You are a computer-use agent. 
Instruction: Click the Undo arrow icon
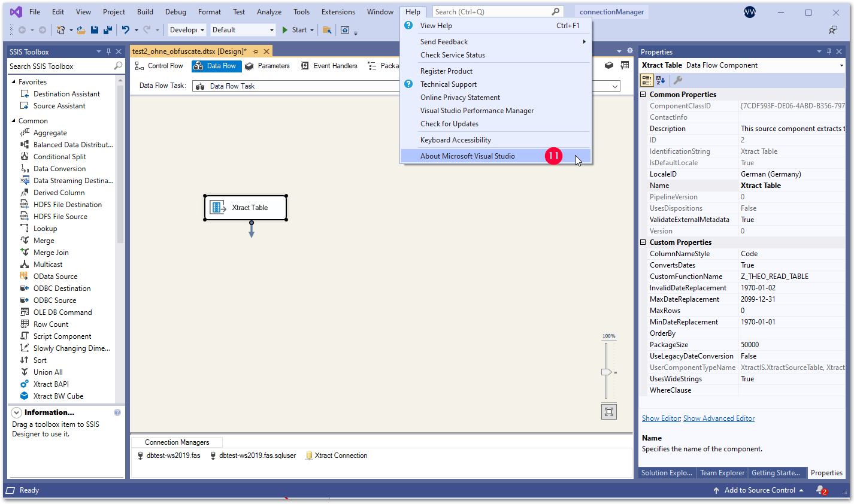click(125, 30)
